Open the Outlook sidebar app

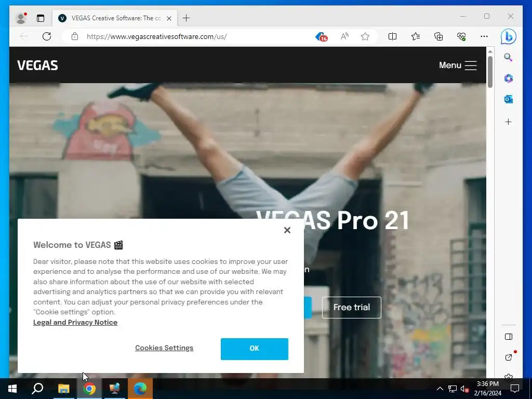coord(508,99)
